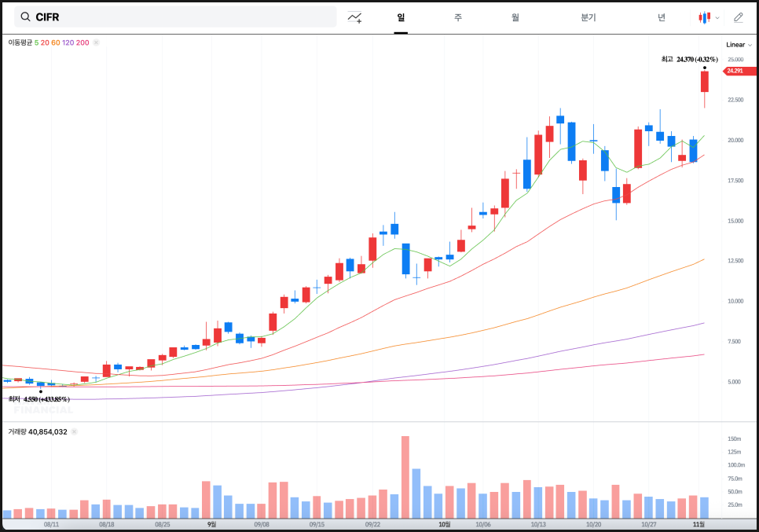Click the green 5-day moving average label

point(36,42)
